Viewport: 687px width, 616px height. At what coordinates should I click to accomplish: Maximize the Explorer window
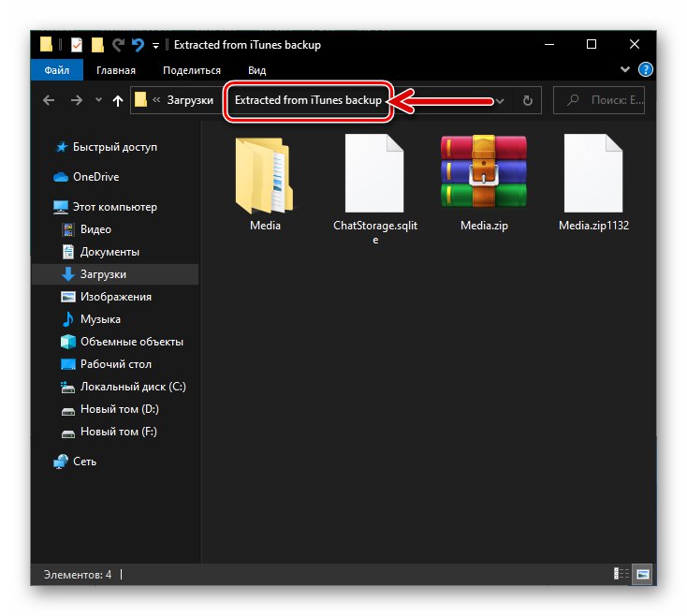point(592,45)
